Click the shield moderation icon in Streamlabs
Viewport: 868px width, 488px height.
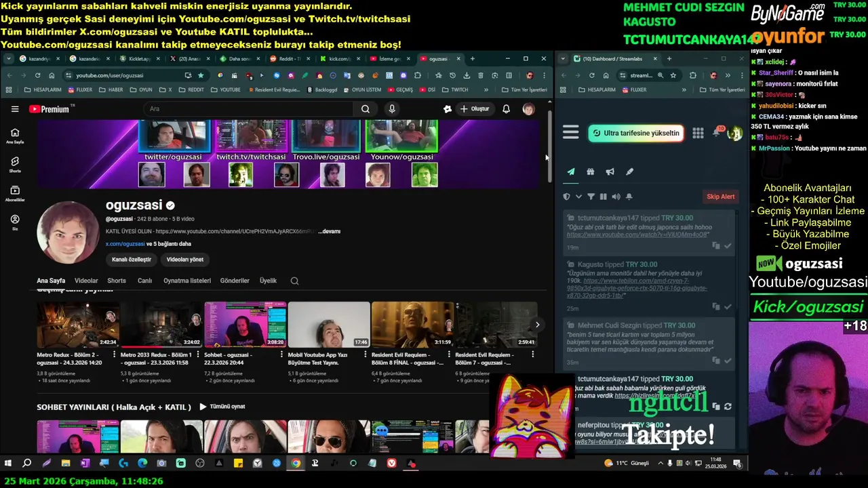tap(567, 197)
